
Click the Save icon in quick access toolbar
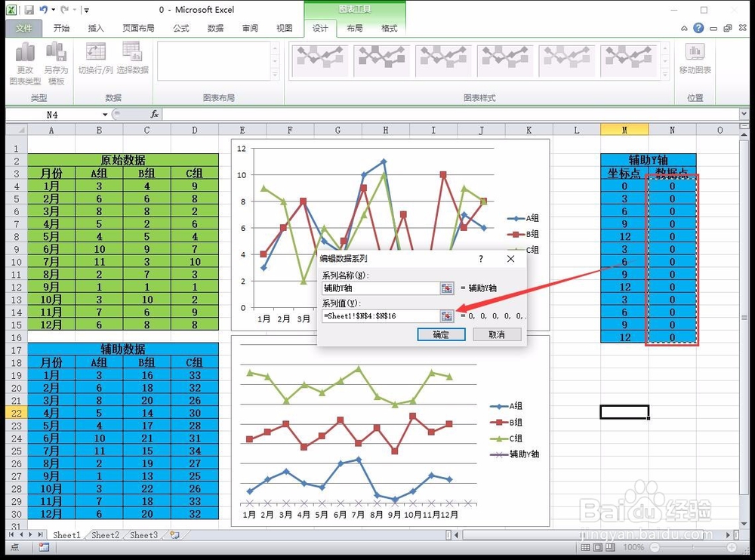coord(29,10)
